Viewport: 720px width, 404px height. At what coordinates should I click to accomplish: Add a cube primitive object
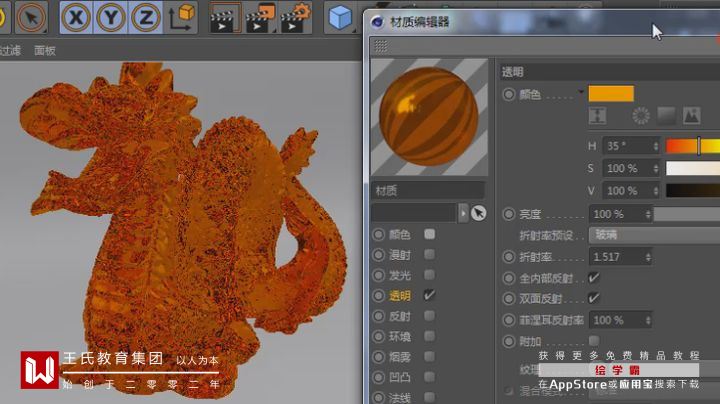[x=340, y=17]
